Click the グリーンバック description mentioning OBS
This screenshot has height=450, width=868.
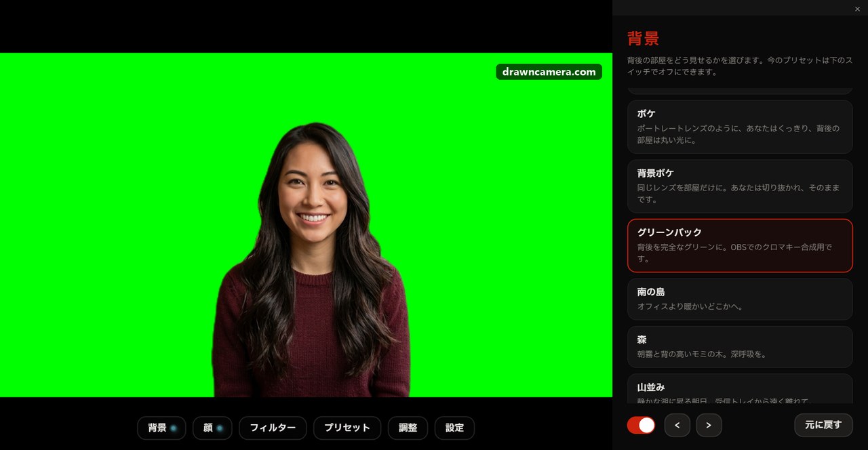point(734,253)
